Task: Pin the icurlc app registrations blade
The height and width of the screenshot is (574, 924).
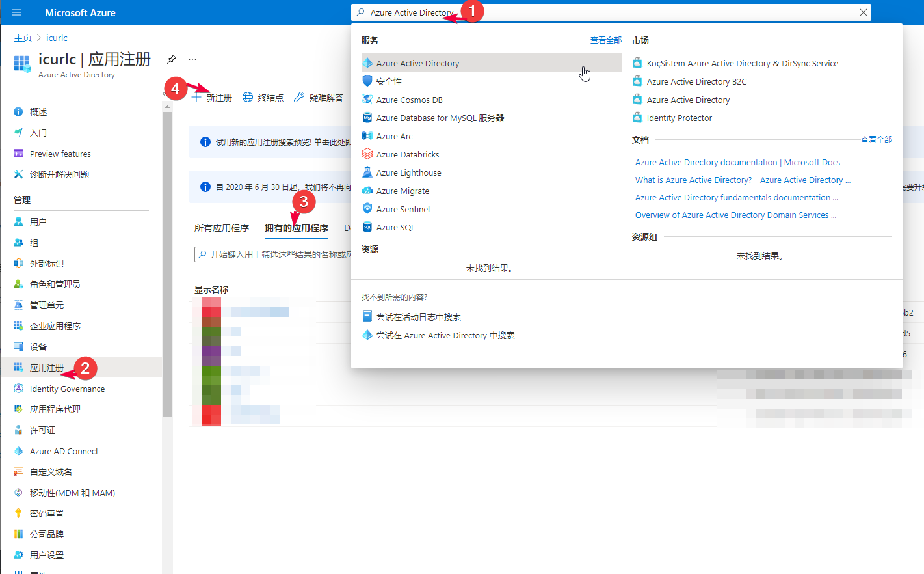Action: 172,59
